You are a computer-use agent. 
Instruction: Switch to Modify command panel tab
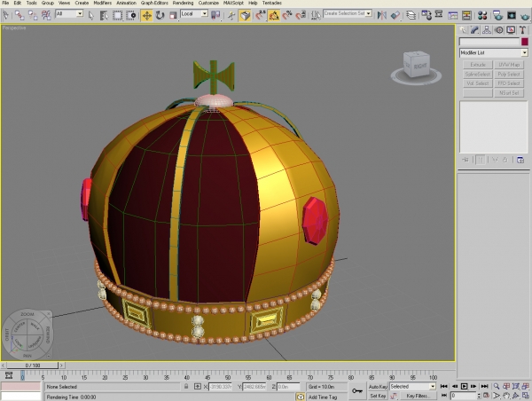coord(474,30)
